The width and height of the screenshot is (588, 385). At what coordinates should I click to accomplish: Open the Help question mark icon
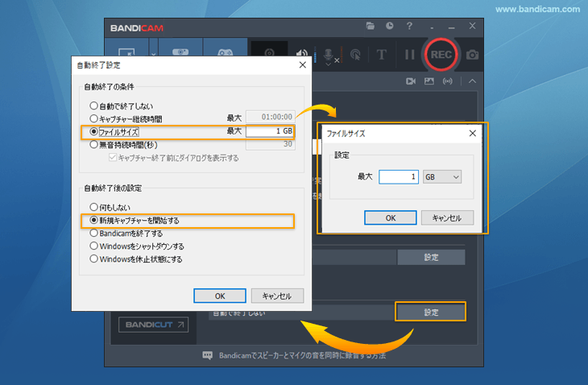[x=409, y=26]
